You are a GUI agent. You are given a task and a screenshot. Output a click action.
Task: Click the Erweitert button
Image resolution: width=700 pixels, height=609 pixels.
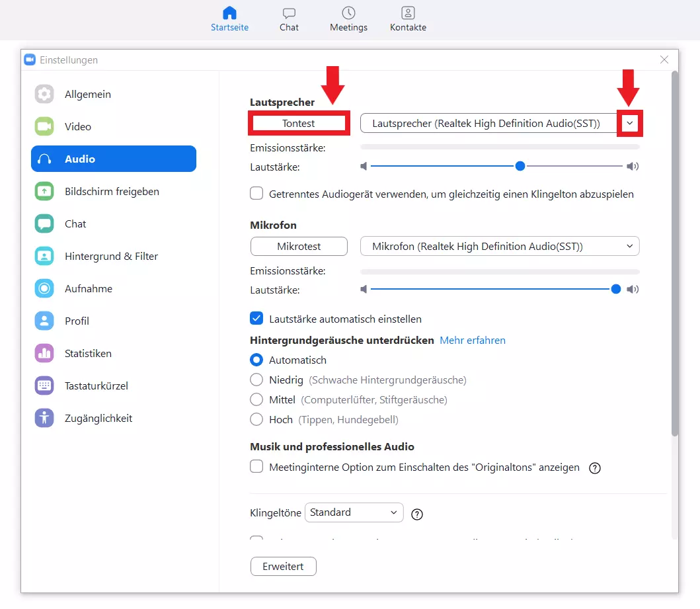283,566
